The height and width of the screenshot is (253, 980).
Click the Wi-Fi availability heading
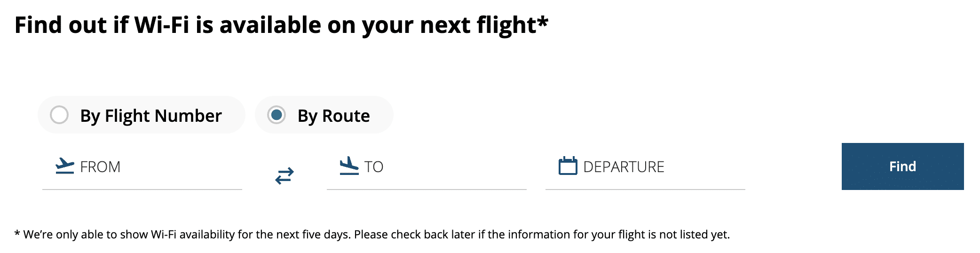275,25
